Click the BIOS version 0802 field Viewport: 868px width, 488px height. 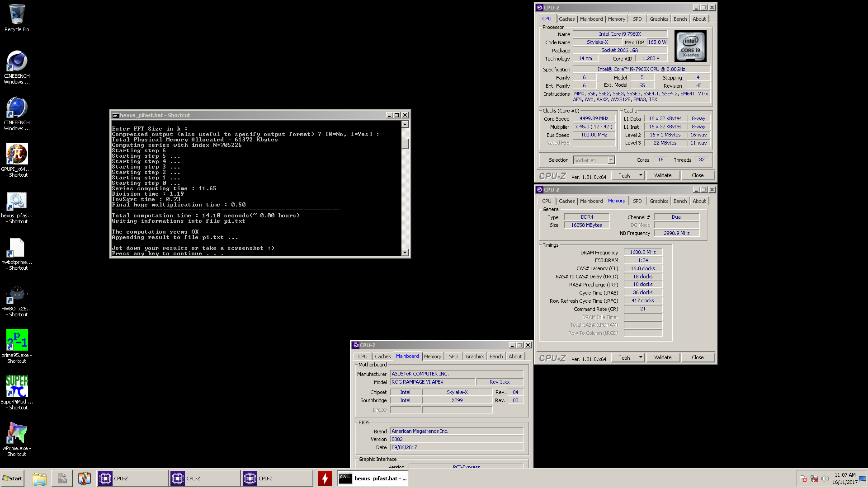pyautogui.click(x=457, y=439)
